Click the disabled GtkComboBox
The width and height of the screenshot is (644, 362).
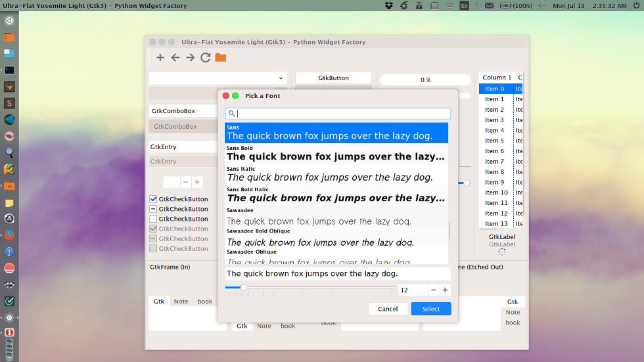click(183, 126)
